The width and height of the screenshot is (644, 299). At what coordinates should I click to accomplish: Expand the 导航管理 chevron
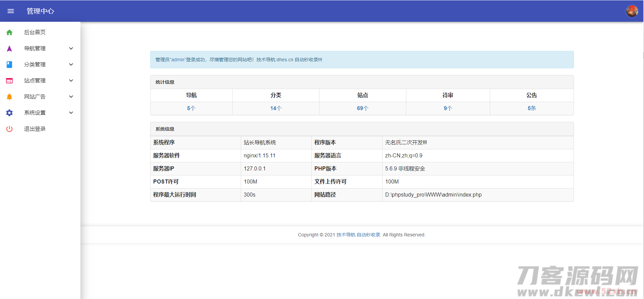coord(71,49)
